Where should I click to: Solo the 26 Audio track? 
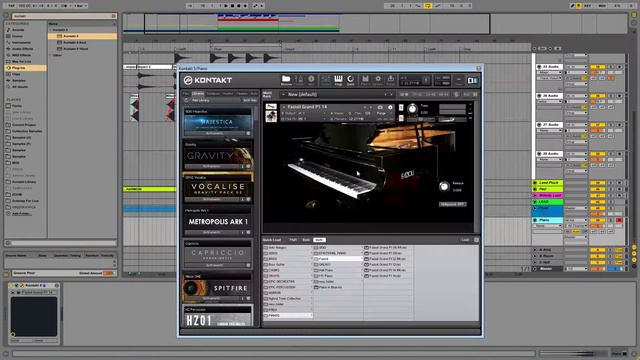(611, 96)
